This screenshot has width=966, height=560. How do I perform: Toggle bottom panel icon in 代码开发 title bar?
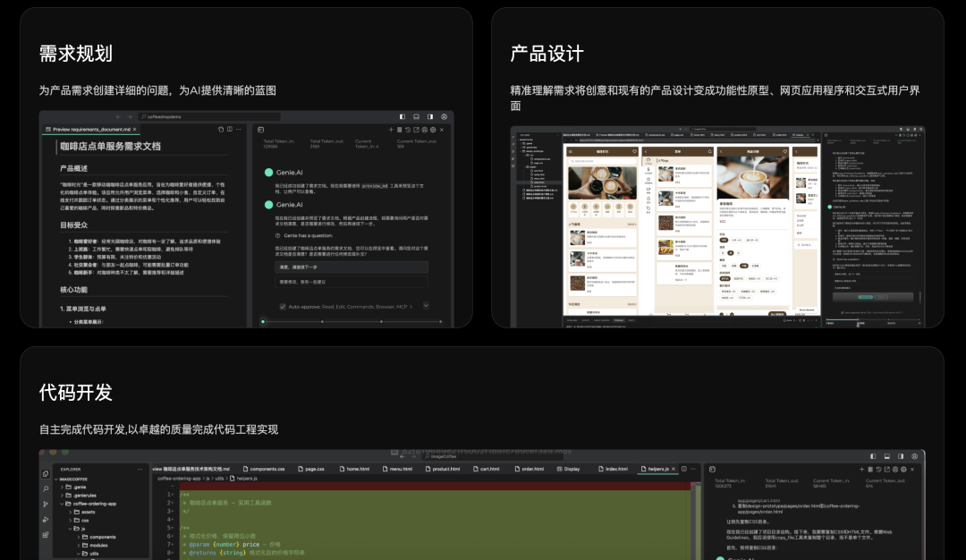tap(887, 456)
